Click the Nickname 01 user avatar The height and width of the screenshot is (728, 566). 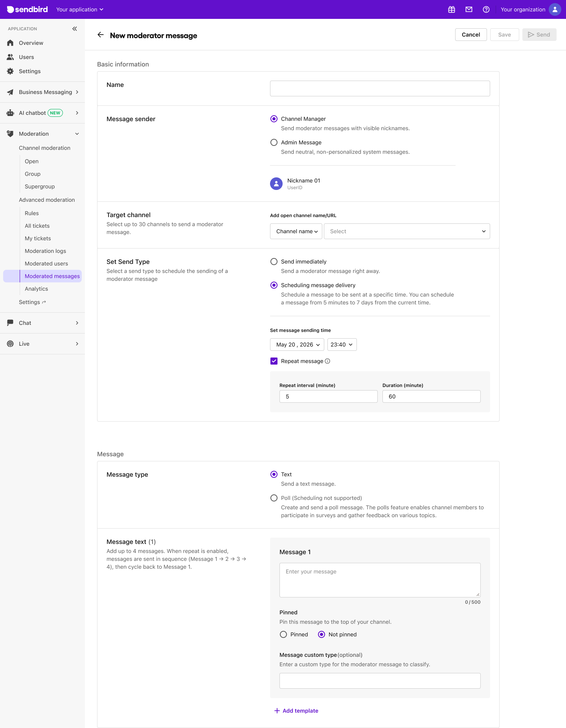(x=276, y=184)
